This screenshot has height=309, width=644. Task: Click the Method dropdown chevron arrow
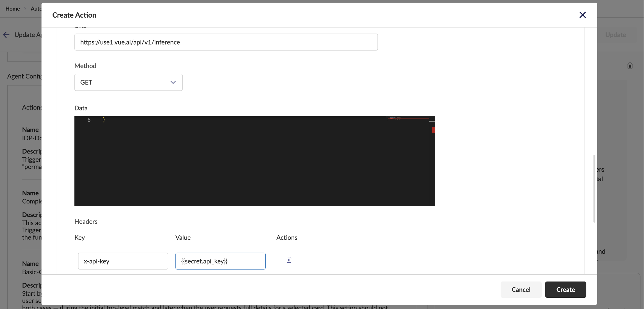tap(173, 82)
